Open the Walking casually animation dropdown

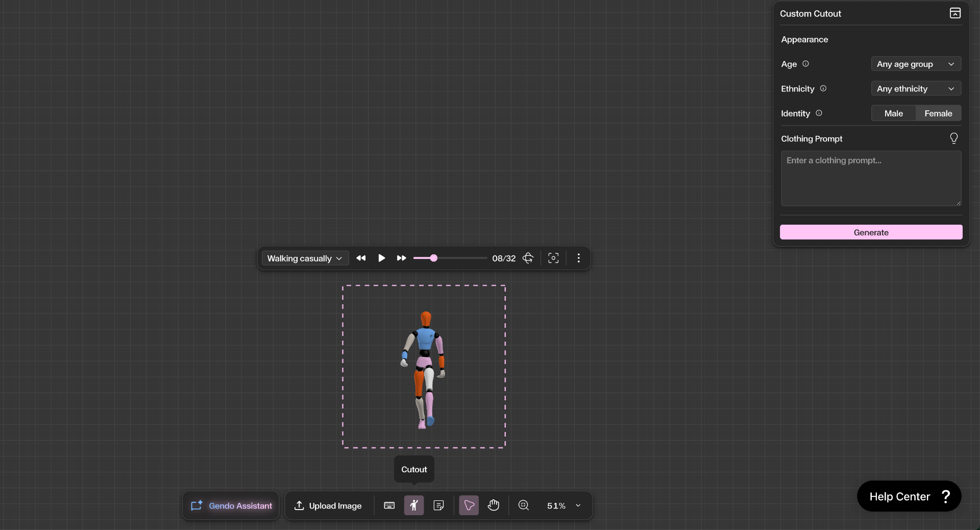[x=305, y=258]
